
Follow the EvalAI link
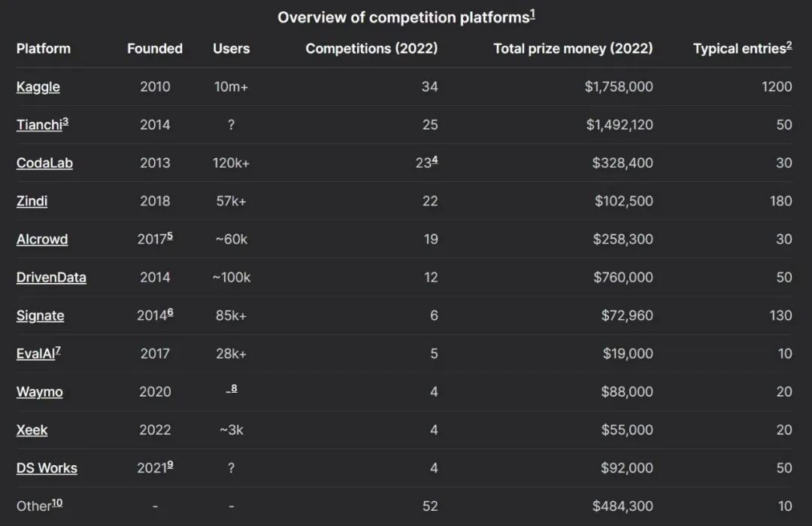click(35, 354)
